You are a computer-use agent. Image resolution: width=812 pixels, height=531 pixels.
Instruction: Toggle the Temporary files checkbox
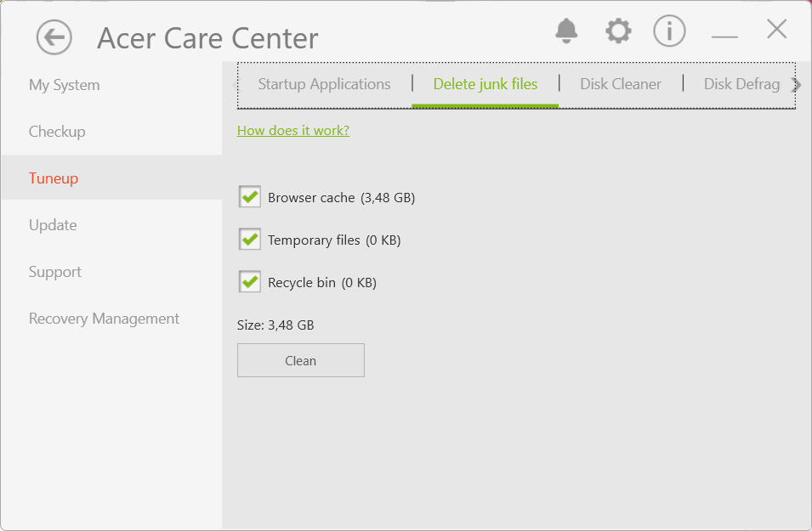250,240
